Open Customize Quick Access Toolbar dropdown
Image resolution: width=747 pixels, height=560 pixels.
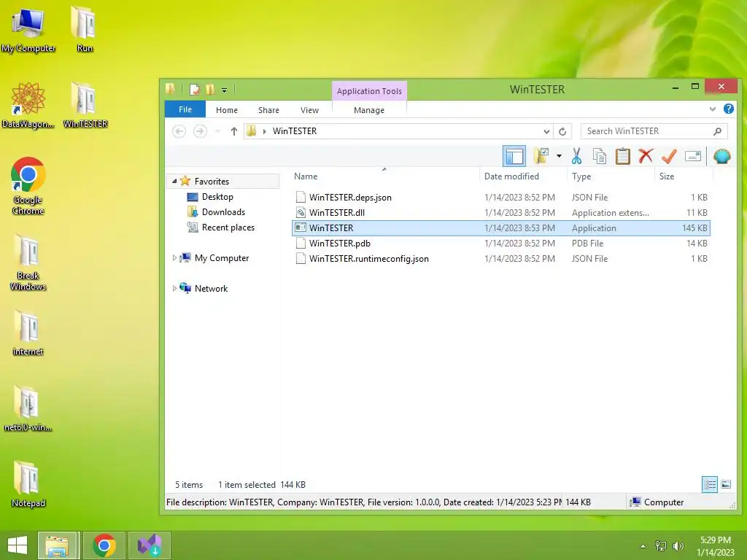pos(225,90)
